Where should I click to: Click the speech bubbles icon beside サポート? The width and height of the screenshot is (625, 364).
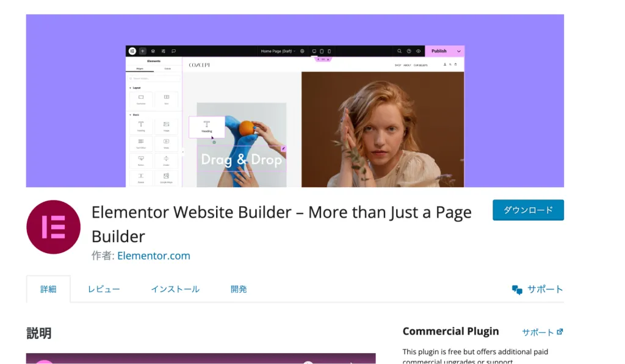517,290
